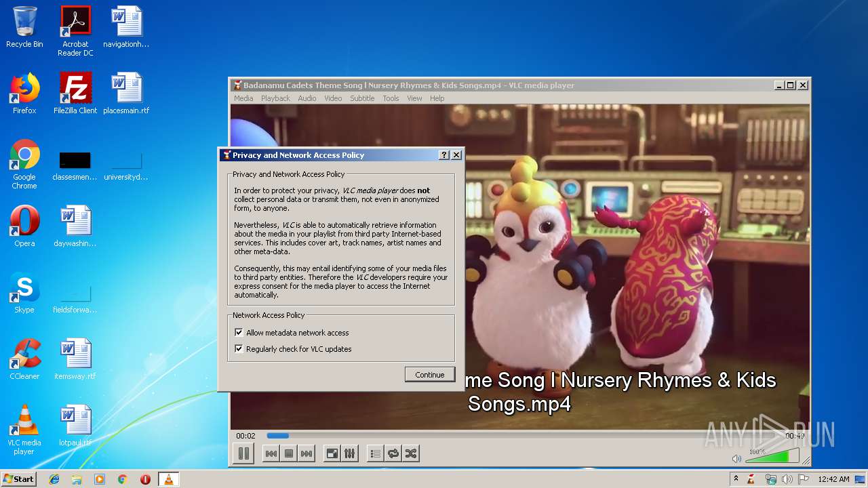Minimize the VLC media player window
Viewport: 868px width, 488px height.
click(x=779, y=85)
